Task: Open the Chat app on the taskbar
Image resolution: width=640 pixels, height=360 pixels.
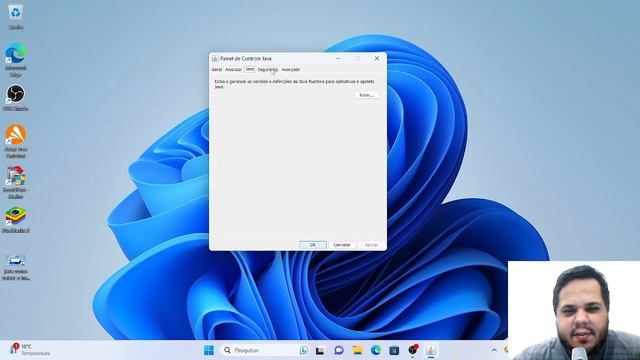Action: pyautogui.click(x=339, y=350)
